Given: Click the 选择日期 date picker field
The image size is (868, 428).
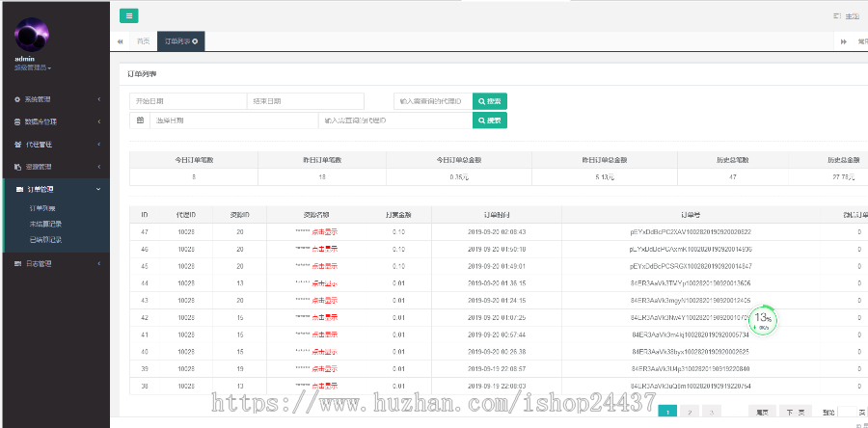Looking at the screenshot, I should point(234,120).
